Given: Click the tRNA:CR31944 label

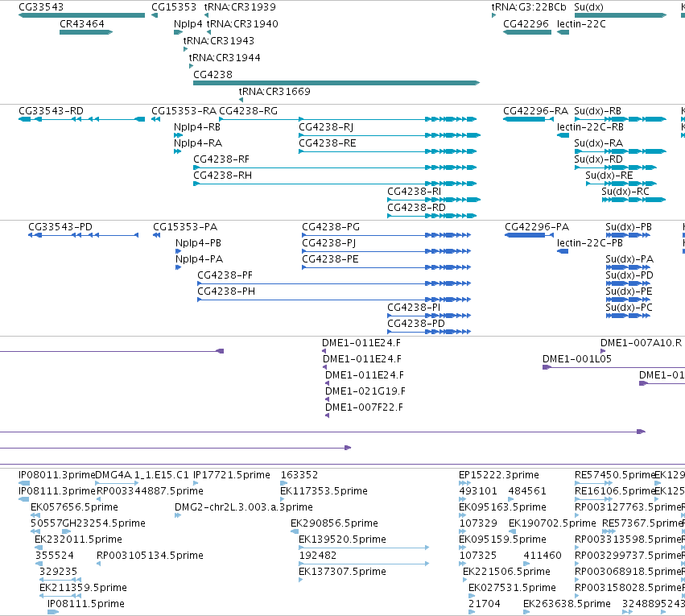Looking at the screenshot, I should [x=225, y=58].
